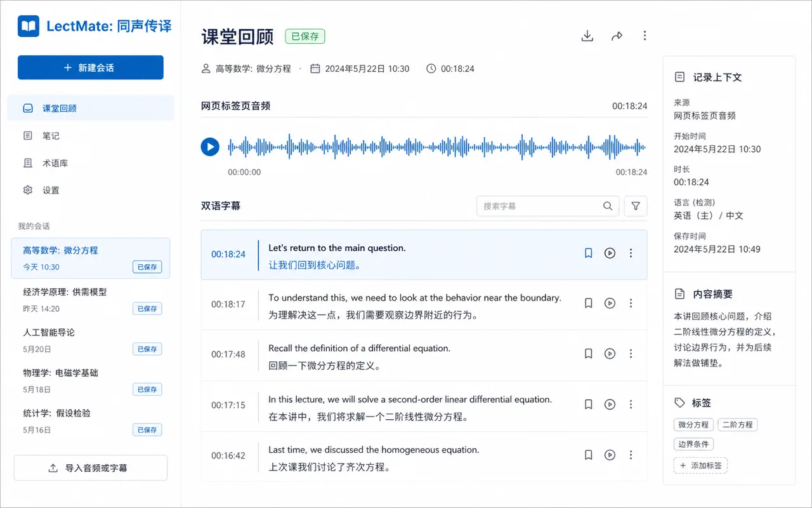Click the course name 高等数学: 微分方程 in header
Image resolution: width=812 pixels, height=508 pixels.
pos(253,69)
